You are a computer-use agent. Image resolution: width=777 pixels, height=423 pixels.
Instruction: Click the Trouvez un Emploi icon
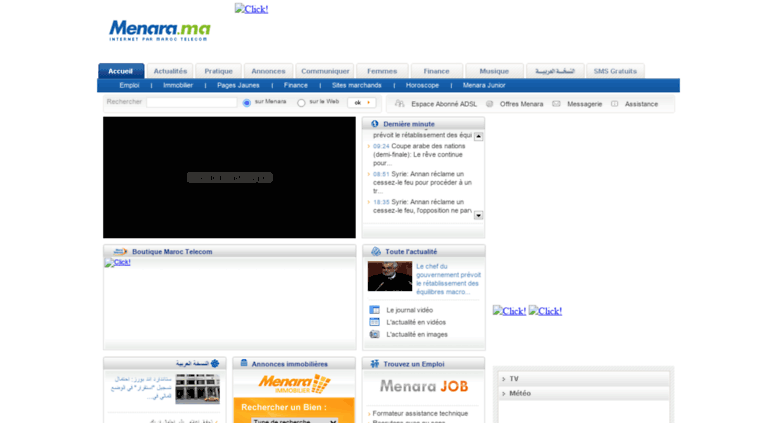pyautogui.click(x=375, y=364)
